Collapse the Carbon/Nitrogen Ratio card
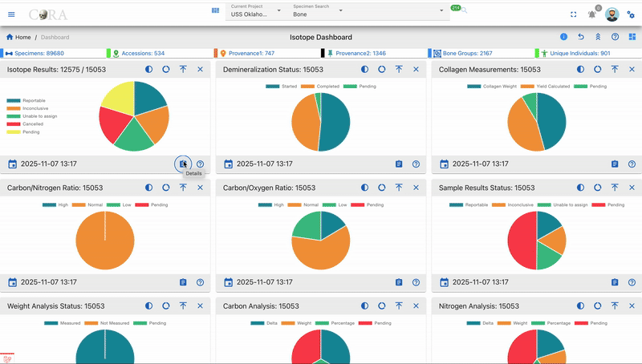642x364 pixels. pos(183,188)
